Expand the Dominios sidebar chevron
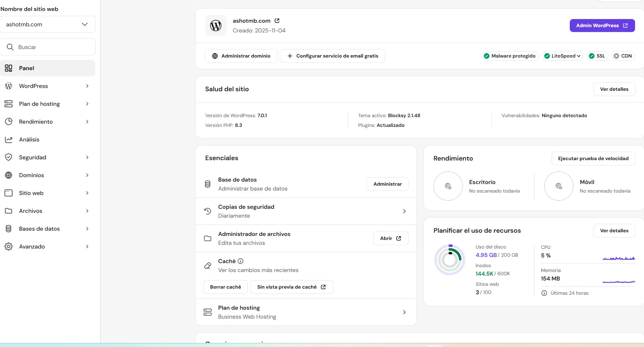The image size is (644, 347). tap(87, 175)
